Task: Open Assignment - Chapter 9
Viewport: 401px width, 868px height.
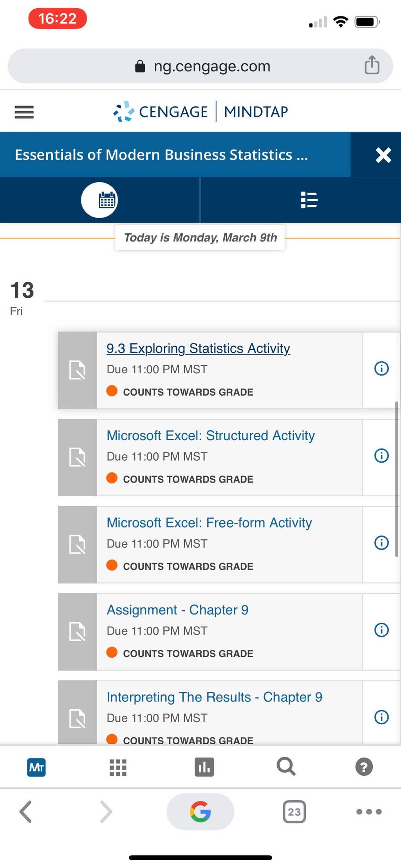Action: (177, 610)
